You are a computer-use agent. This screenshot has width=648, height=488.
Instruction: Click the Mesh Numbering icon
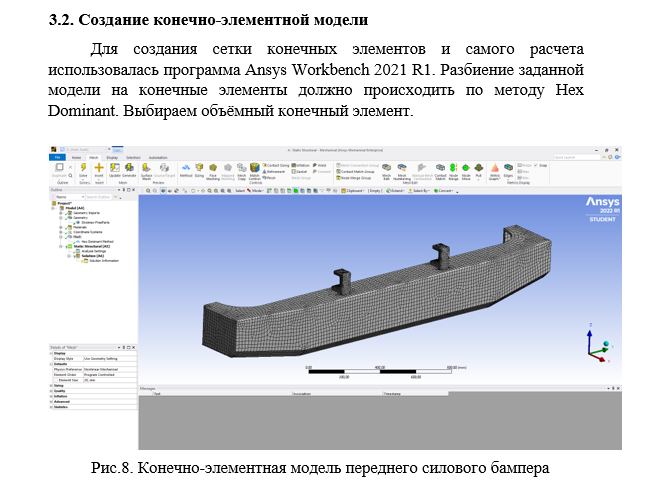(402, 168)
